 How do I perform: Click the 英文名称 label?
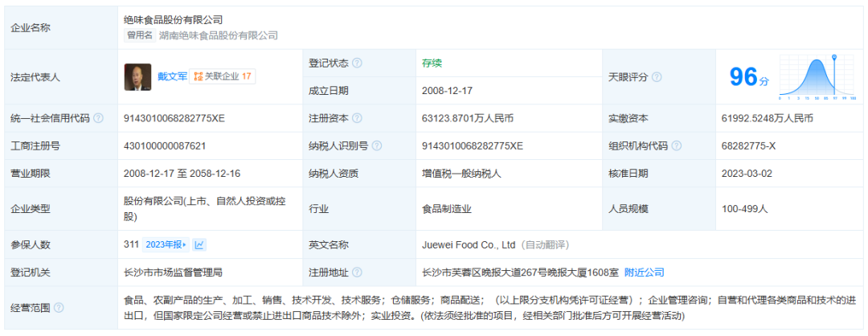click(x=329, y=244)
